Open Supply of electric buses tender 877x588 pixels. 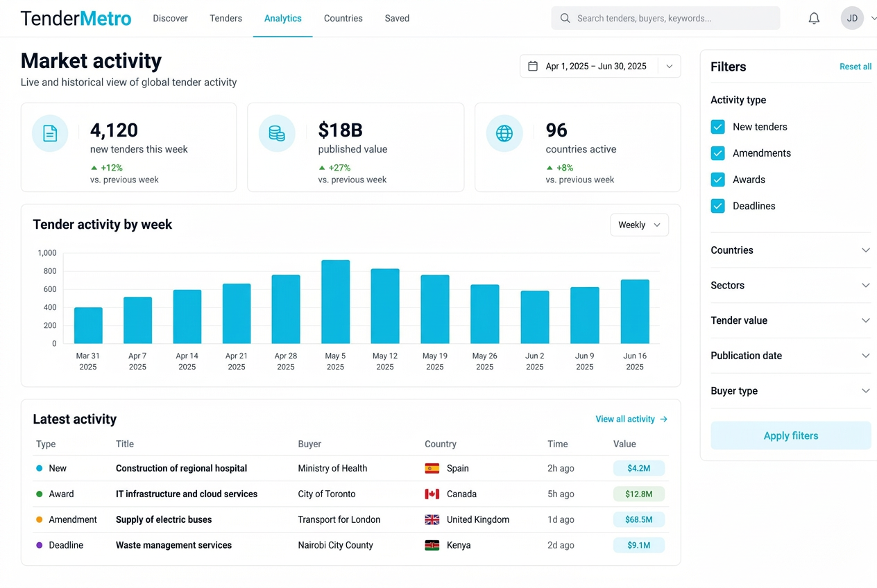[164, 519]
